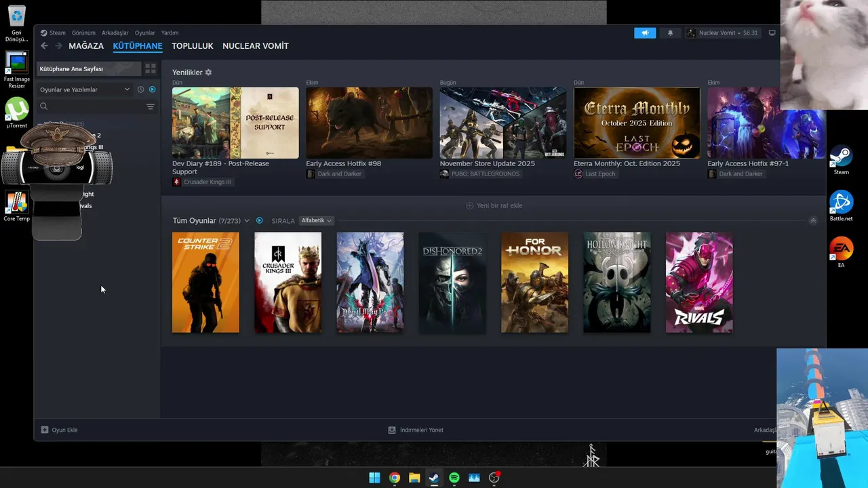Viewport: 868px width, 488px height.
Task: Switch to the MAĞAZA tab
Action: pyautogui.click(x=86, y=46)
